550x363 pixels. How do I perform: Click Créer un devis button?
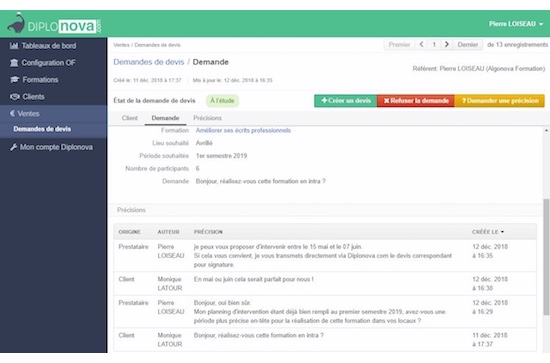point(346,101)
